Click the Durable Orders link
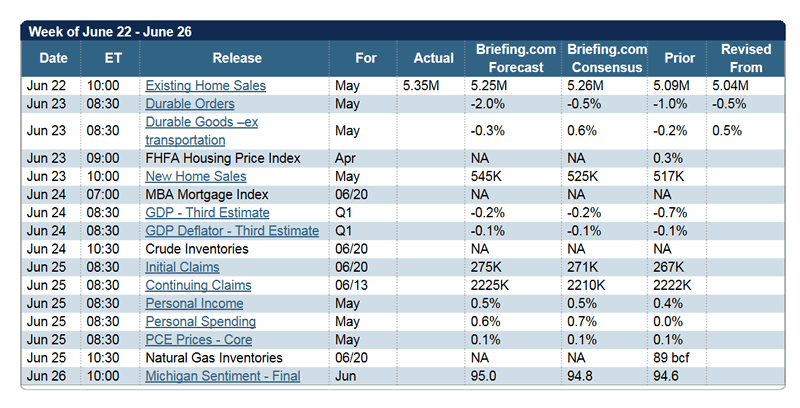Image resolution: width=800 pixels, height=408 pixels. point(190,104)
